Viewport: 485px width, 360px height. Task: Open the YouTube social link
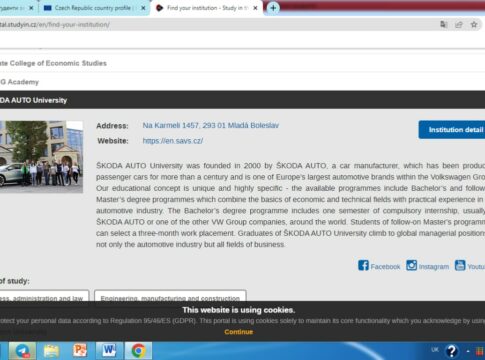coord(470,266)
